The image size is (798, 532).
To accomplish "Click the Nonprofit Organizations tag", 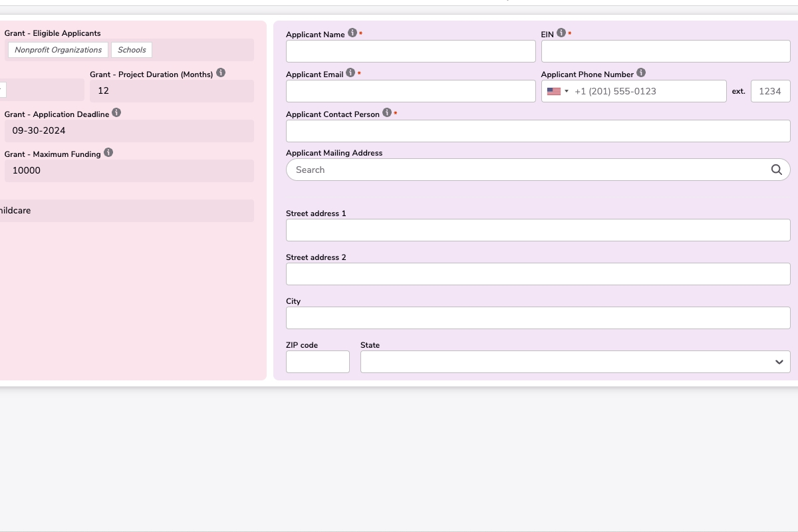I will 59,50.
